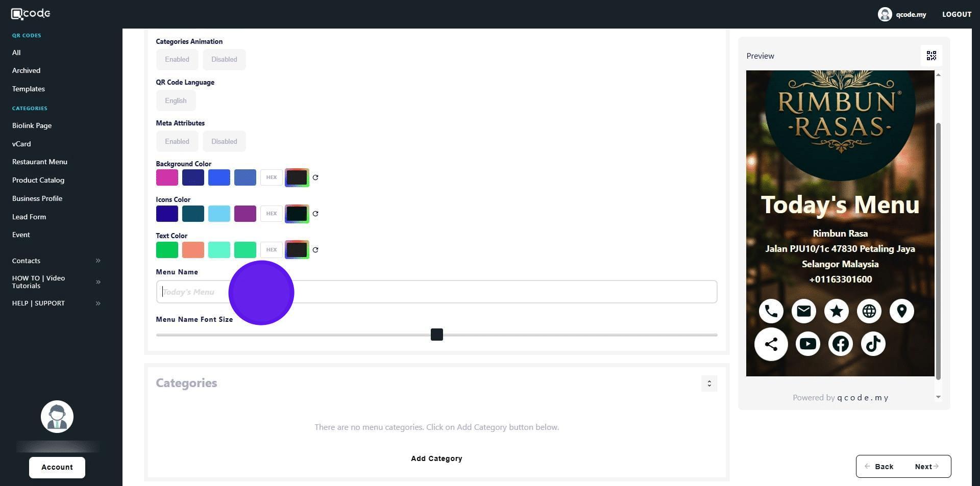Open the Text Color custom picker swatch
This screenshot has width=980, height=486.
(297, 250)
